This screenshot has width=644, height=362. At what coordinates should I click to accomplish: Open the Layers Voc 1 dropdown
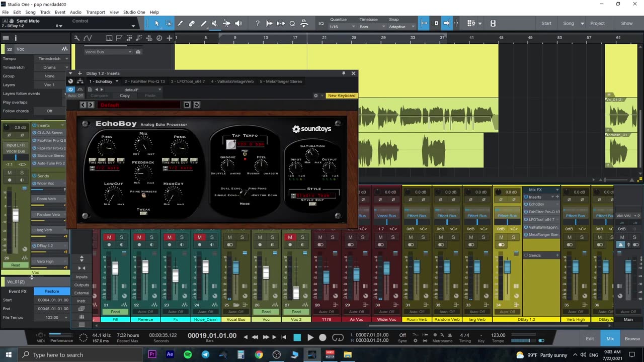(x=52, y=84)
